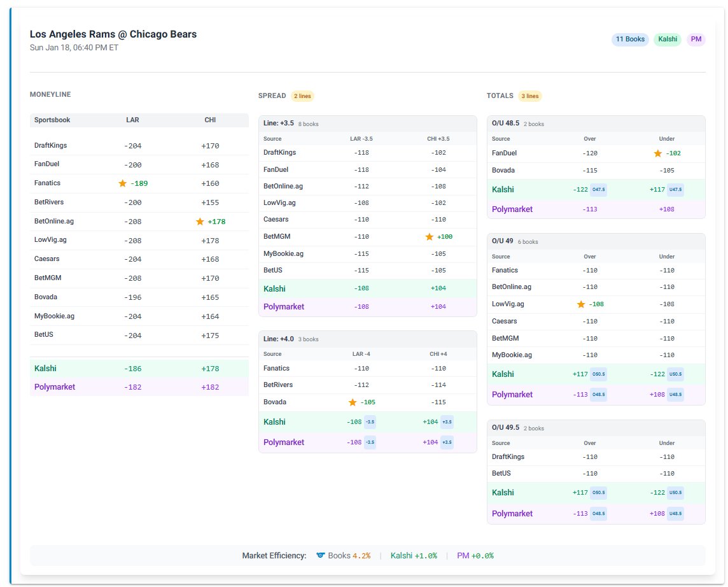Click the star icon beside Fanatics -189
Screen dimensions: 728x587
pos(123,183)
